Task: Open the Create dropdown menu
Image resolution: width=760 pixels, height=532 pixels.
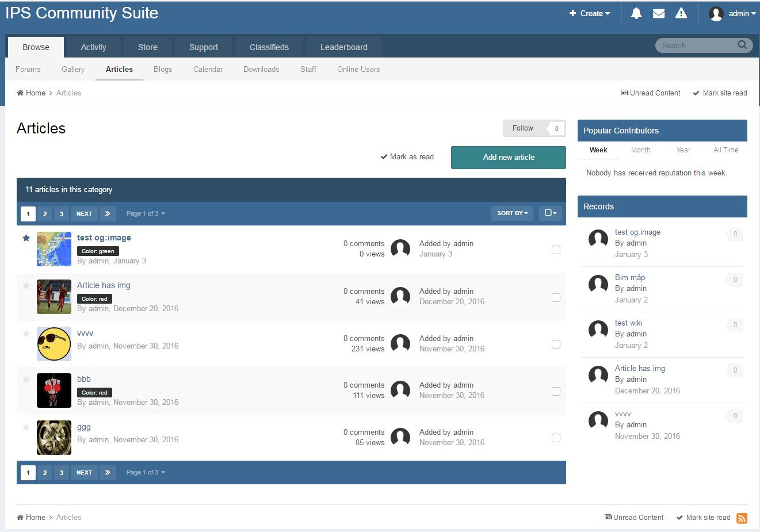Action: click(590, 13)
